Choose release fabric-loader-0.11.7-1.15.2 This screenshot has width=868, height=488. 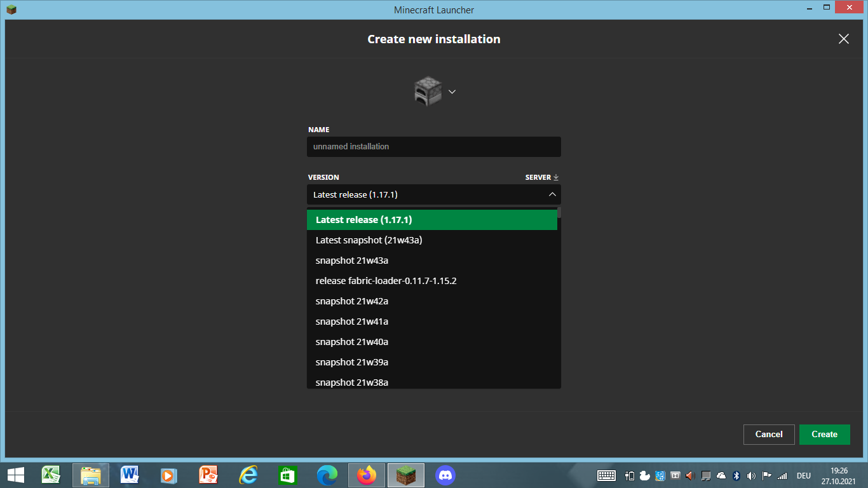(x=431, y=281)
